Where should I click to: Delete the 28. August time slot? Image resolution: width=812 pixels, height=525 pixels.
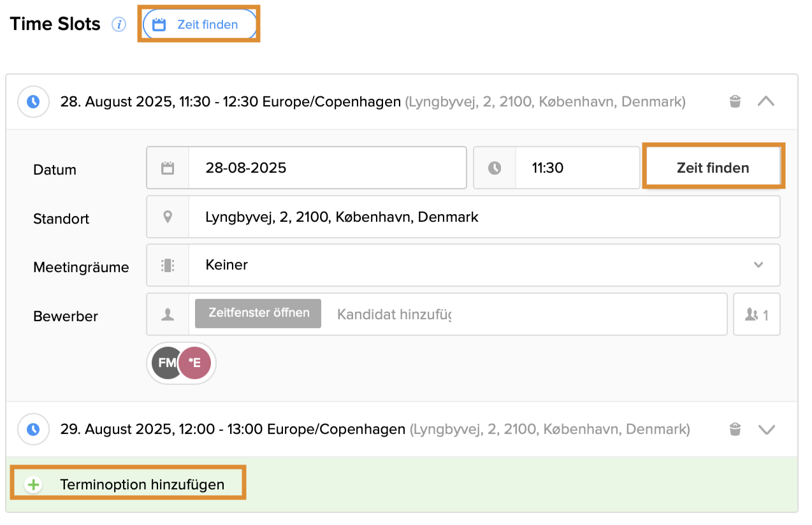coord(735,101)
